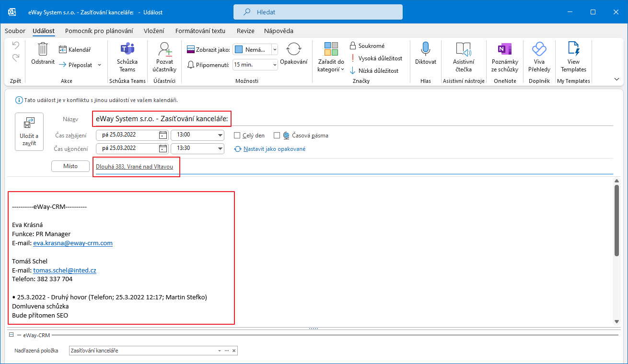628x364 pixels.
Task: Open the start date calendar picker
Action: point(163,135)
